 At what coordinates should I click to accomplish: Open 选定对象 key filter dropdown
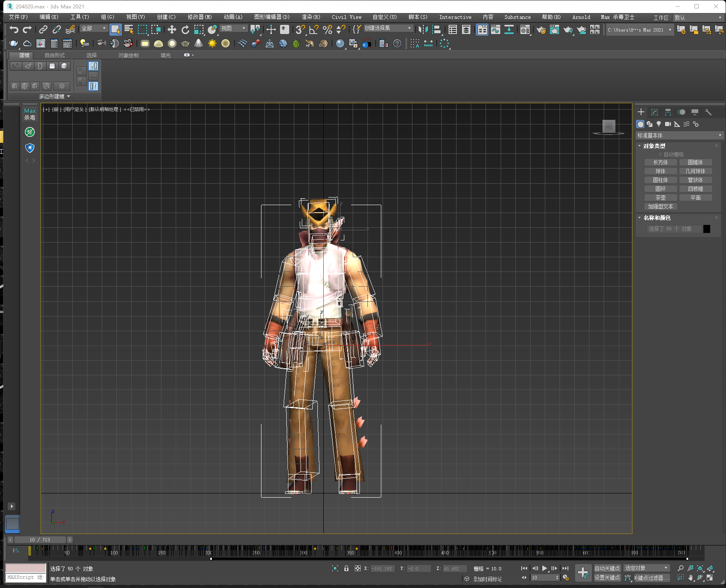click(x=647, y=568)
